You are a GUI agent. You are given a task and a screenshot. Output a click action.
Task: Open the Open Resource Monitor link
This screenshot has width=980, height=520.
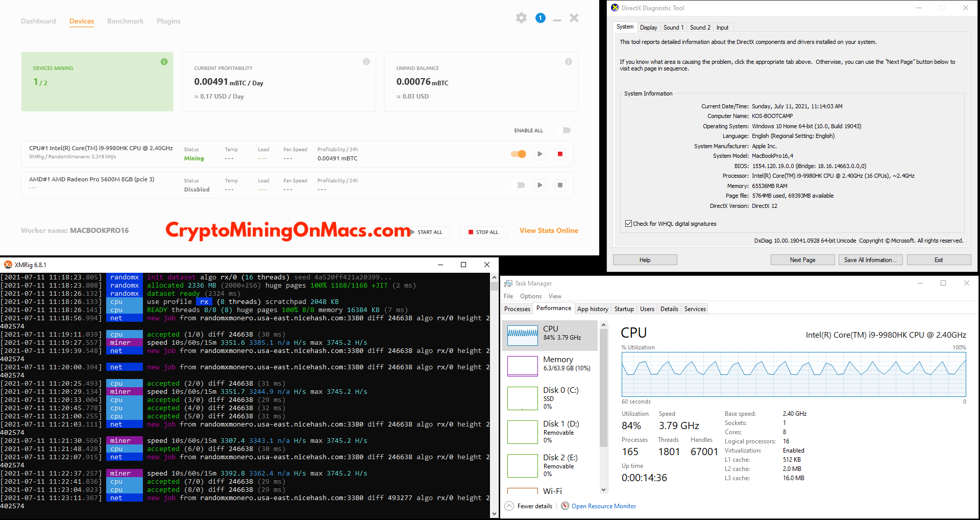[x=604, y=506]
